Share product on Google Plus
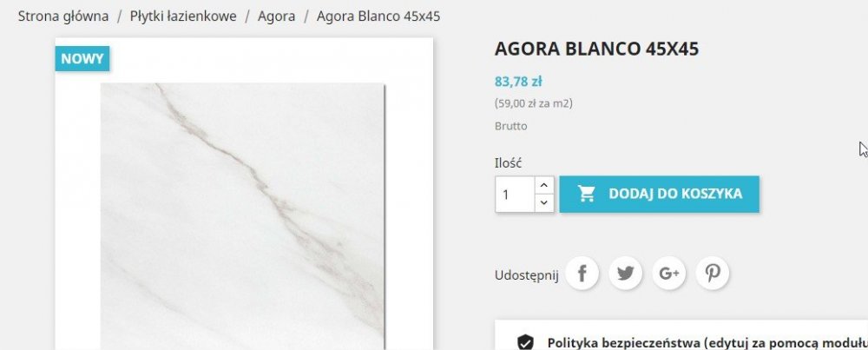This screenshot has width=868, height=350. [x=668, y=273]
